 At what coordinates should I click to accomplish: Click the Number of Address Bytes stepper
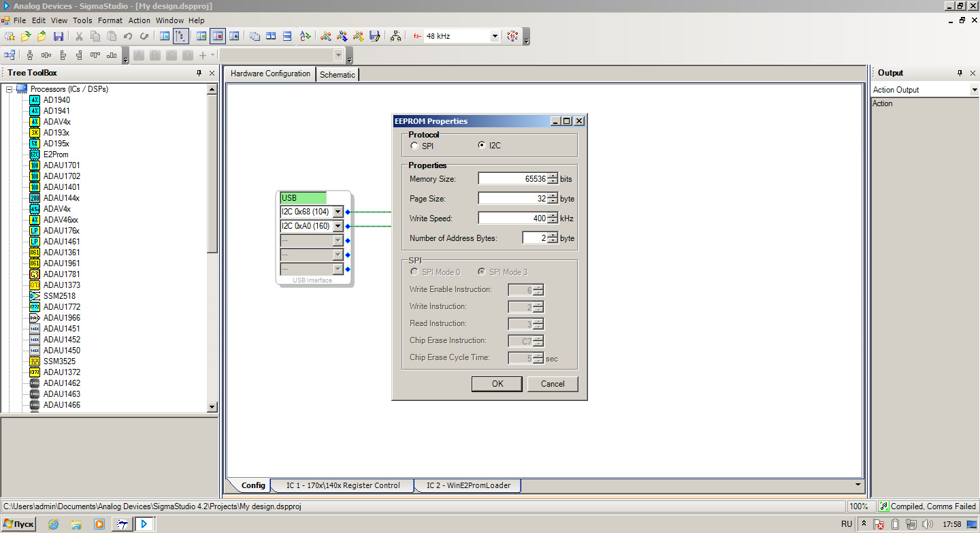(x=553, y=238)
